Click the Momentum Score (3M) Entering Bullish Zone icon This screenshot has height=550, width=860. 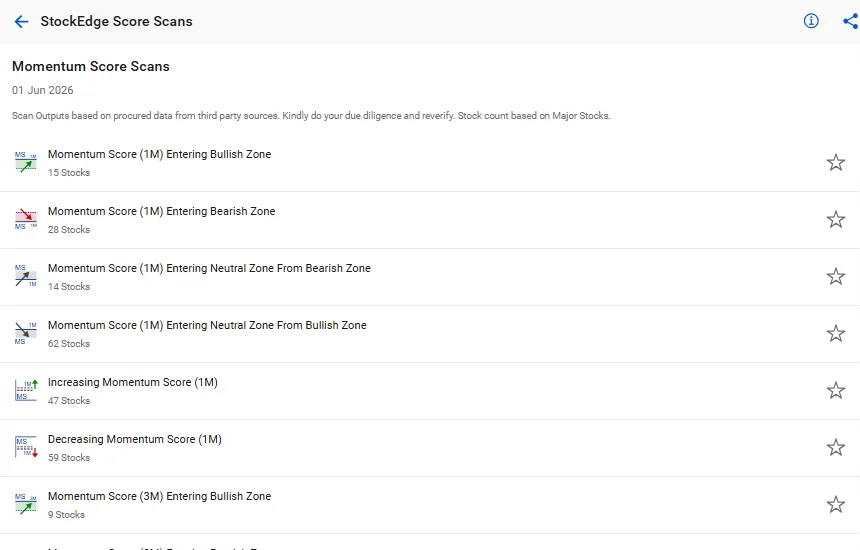tap(26, 504)
